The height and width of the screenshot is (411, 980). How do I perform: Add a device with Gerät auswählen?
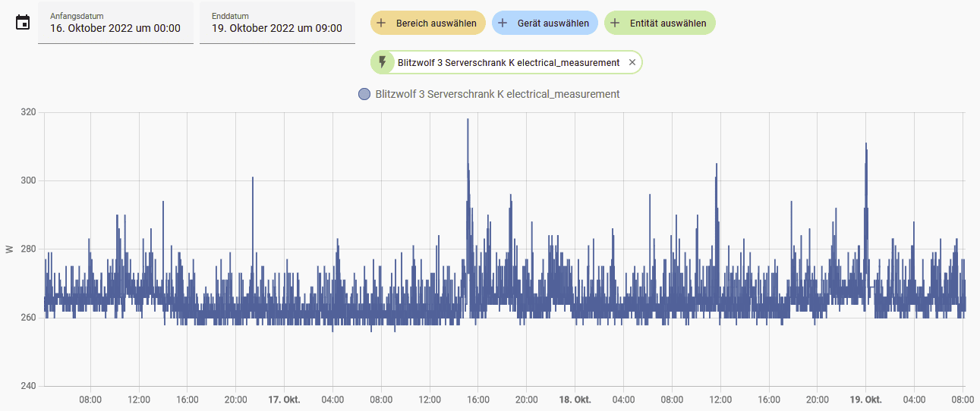[x=545, y=23]
